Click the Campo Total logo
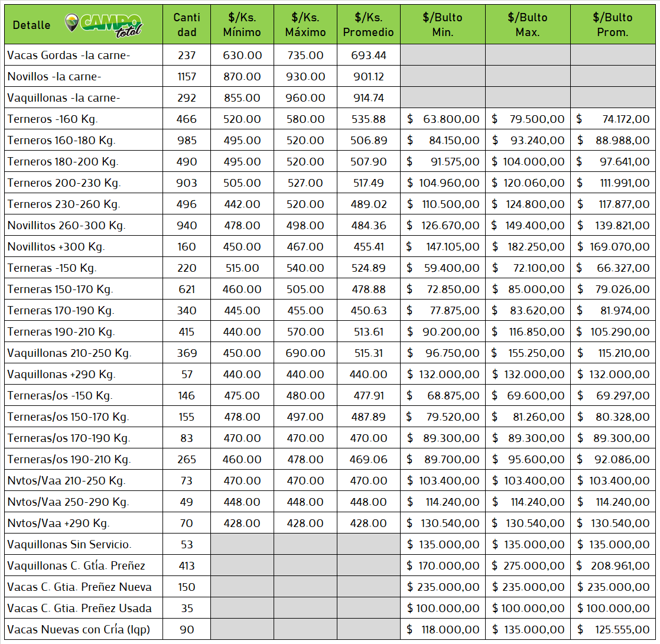Screen dimensions: 660x644 (x=104, y=24)
